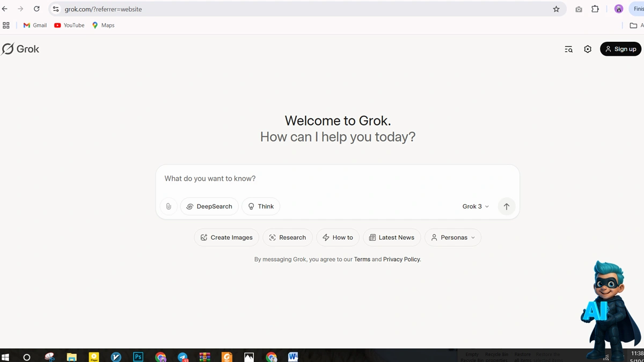644x362 pixels.
Task: Select the Latest News suggestion
Action: pos(392,238)
